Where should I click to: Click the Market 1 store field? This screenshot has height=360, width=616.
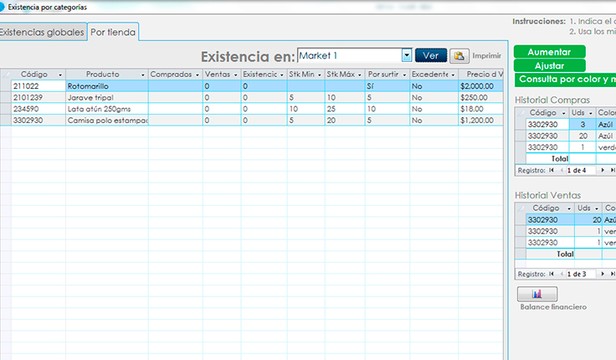point(349,55)
